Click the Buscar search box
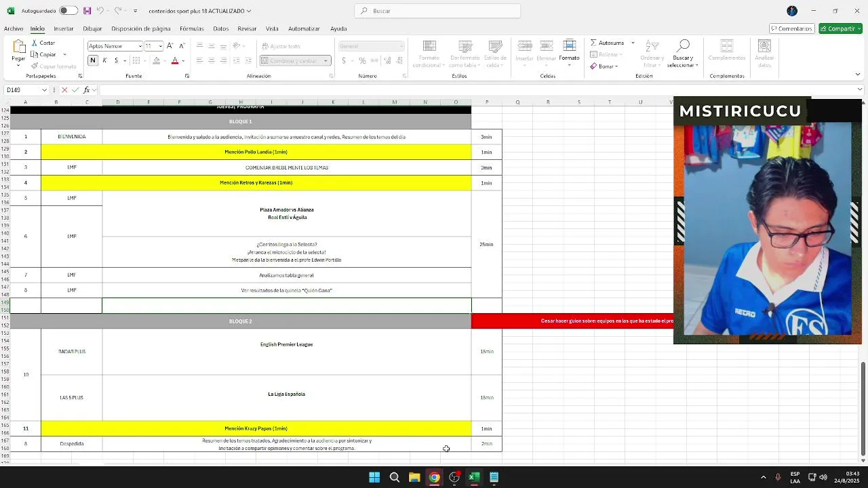 (437, 11)
